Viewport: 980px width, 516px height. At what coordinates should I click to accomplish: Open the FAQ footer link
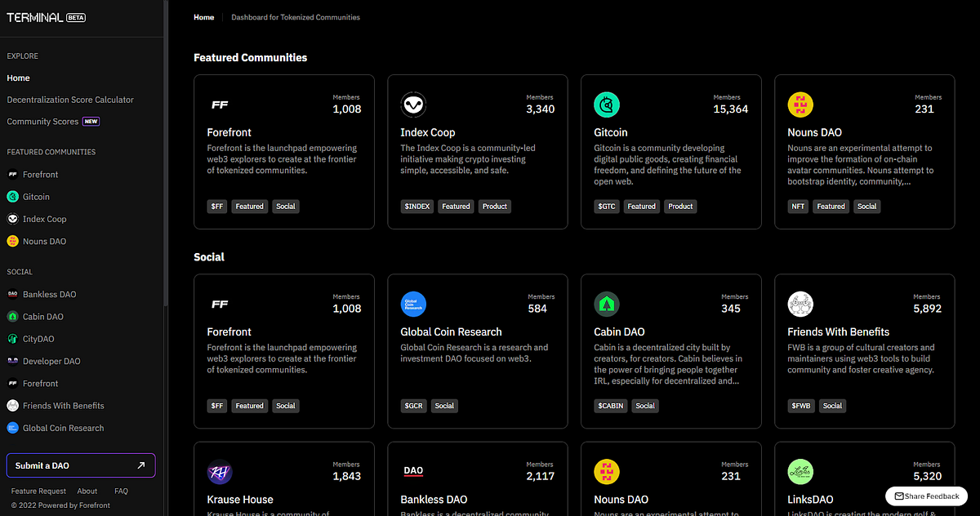point(121,491)
